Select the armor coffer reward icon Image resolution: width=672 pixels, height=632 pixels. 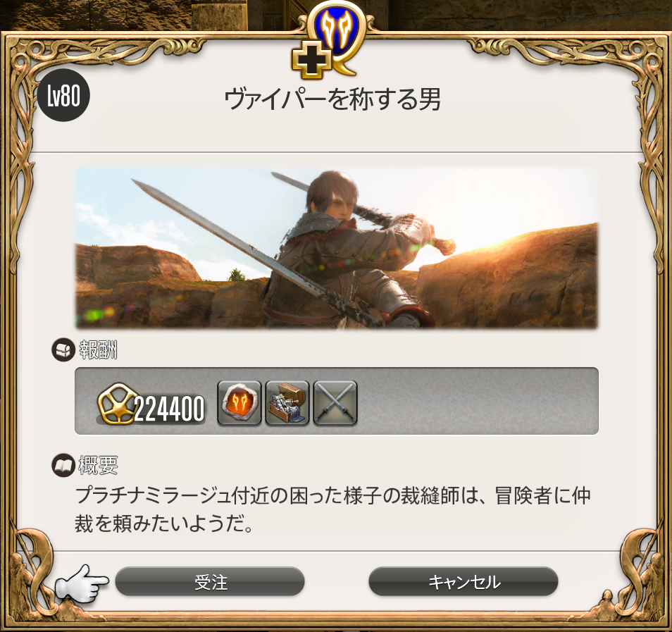pos(287,402)
